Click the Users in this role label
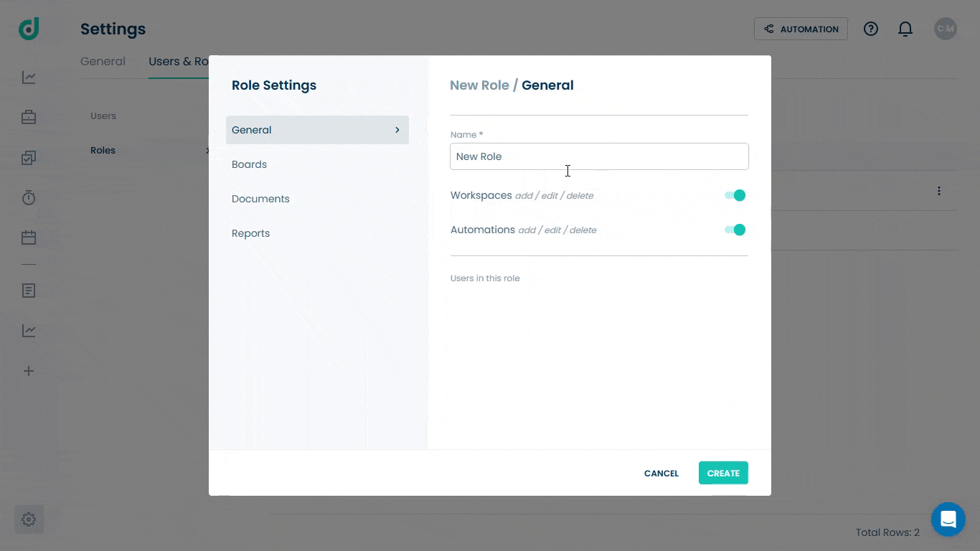The image size is (980, 551). 485,278
